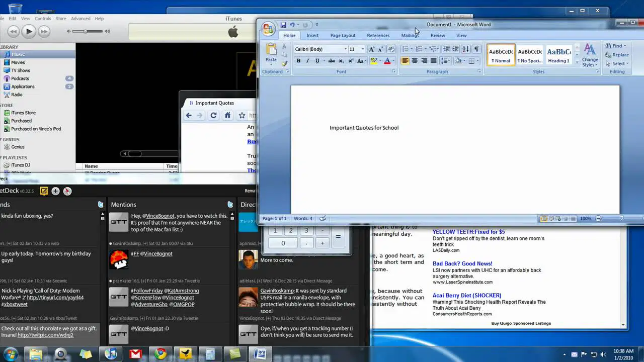Pick the text highlight color in Word
The height and width of the screenshot is (362, 644).
click(373, 61)
